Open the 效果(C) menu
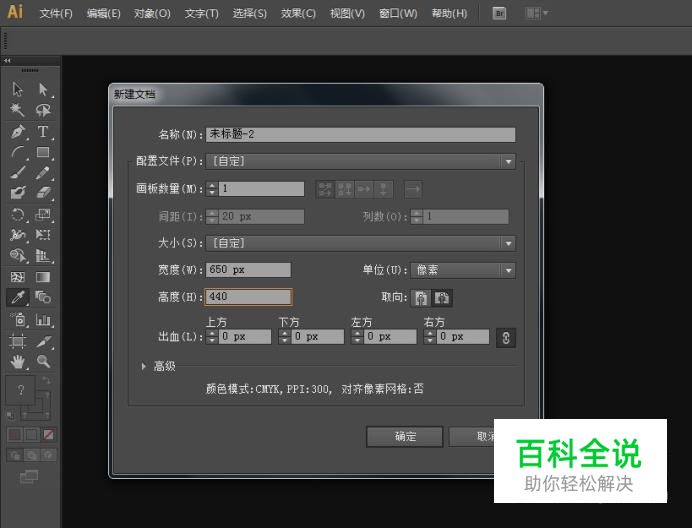The width and height of the screenshot is (692, 528). tap(298, 13)
